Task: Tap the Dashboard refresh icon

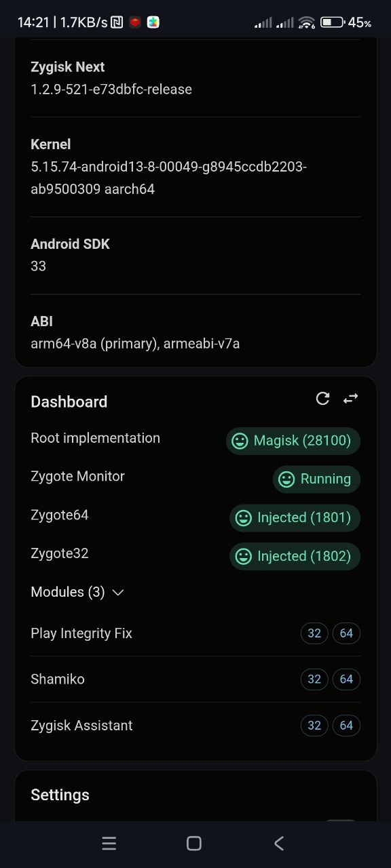Action: [323, 399]
